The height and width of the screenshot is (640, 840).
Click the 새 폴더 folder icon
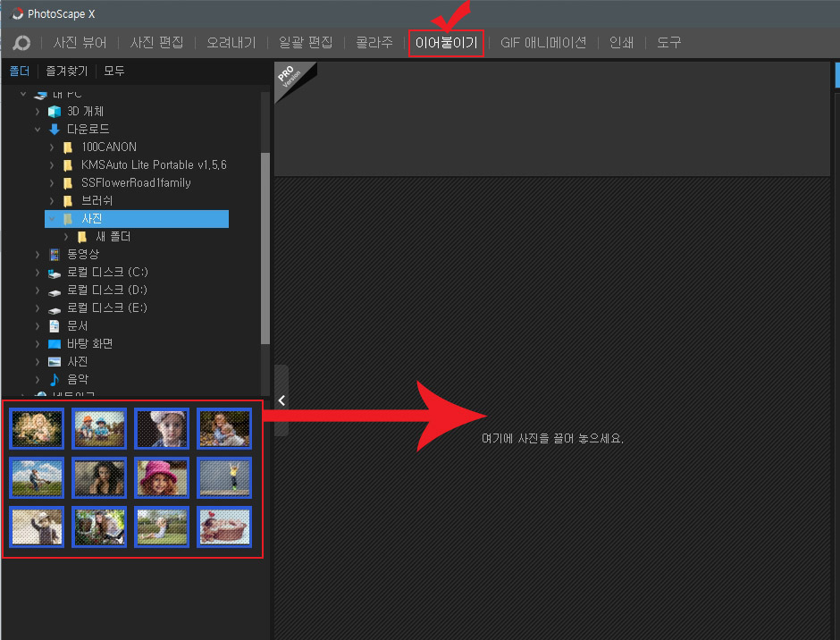(x=82, y=237)
